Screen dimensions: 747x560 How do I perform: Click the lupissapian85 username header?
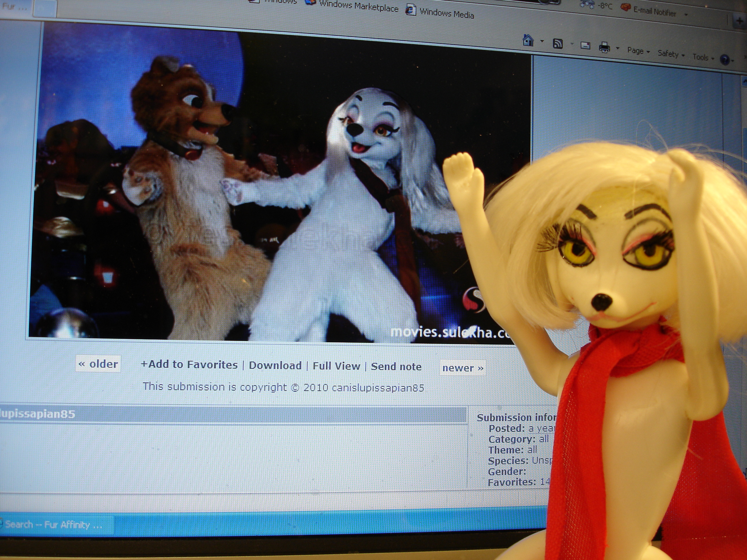[37, 414]
